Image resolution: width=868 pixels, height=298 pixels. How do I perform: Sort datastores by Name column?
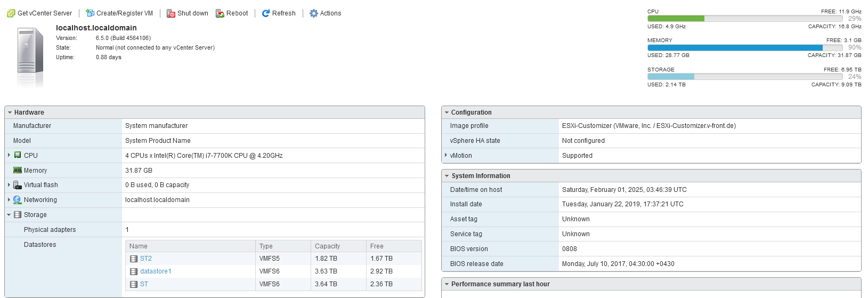(x=190, y=246)
